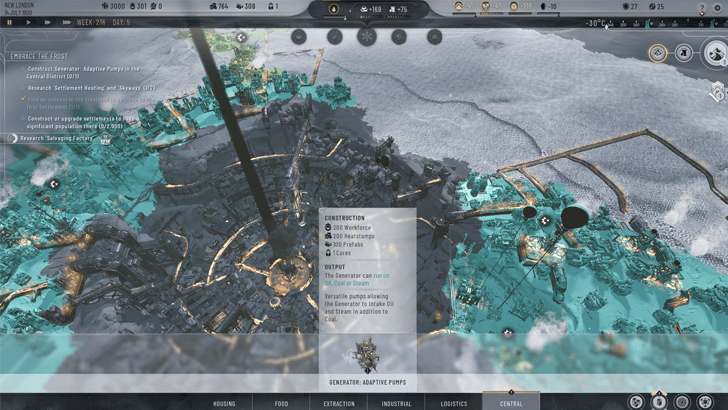The width and height of the screenshot is (728, 410).
Task: Click the first round button in bottom-right corner
Action: 637,402
